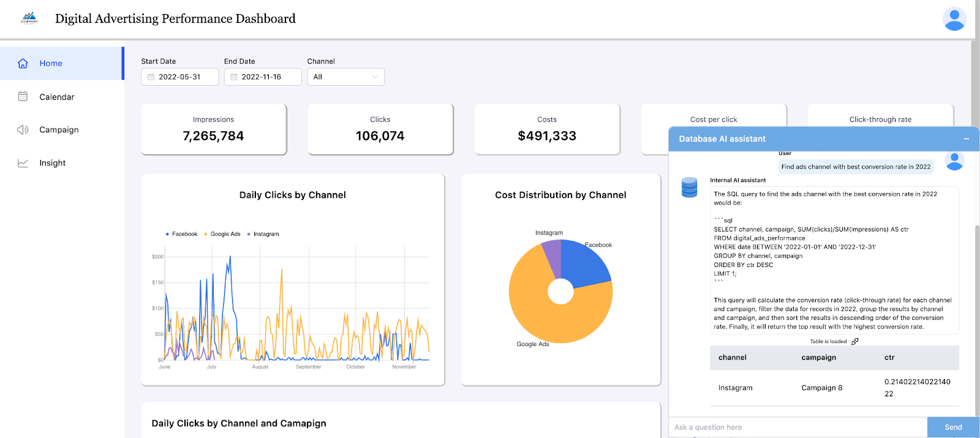
Task: Click the campaign column header
Action: click(x=818, y=357)
